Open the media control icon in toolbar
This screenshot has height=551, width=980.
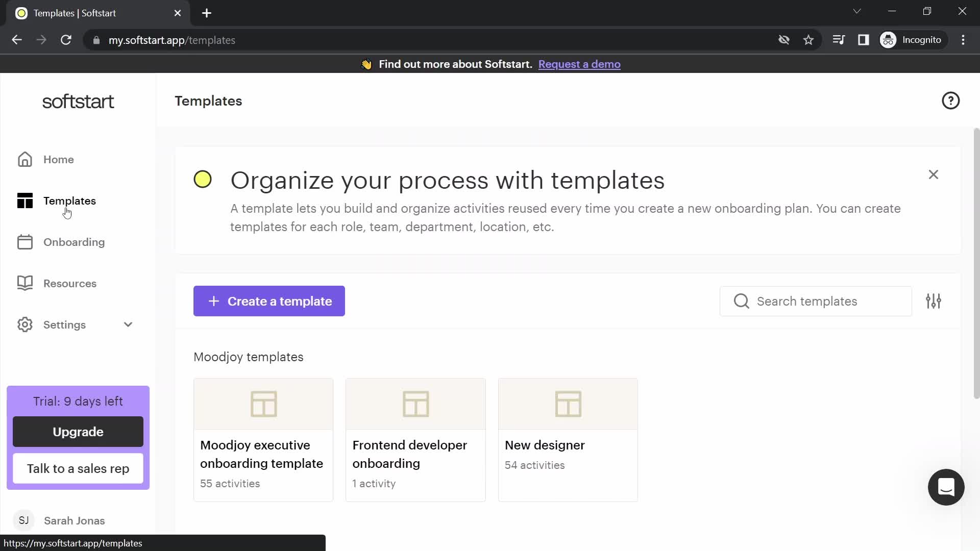pyautogui.click(x=839, y=40)
